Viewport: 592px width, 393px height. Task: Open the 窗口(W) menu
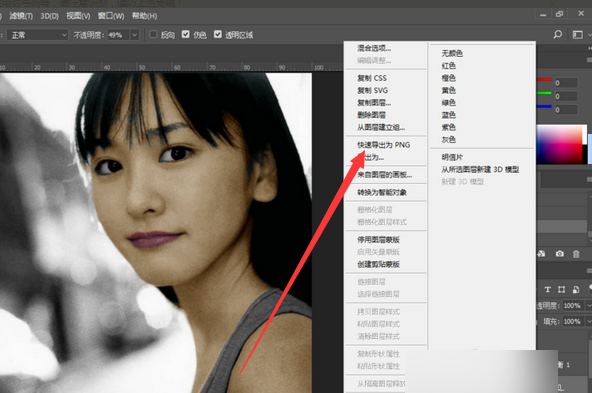pos(111,16)
